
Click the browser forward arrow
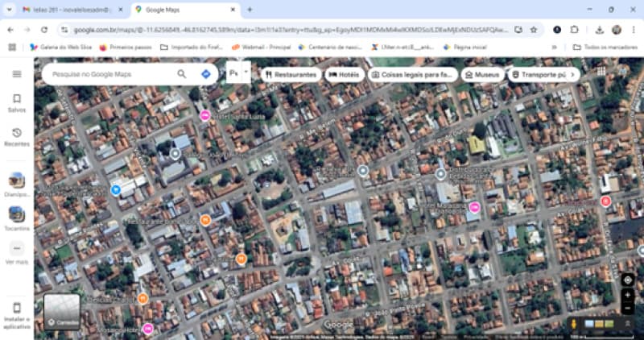[27, 30]
